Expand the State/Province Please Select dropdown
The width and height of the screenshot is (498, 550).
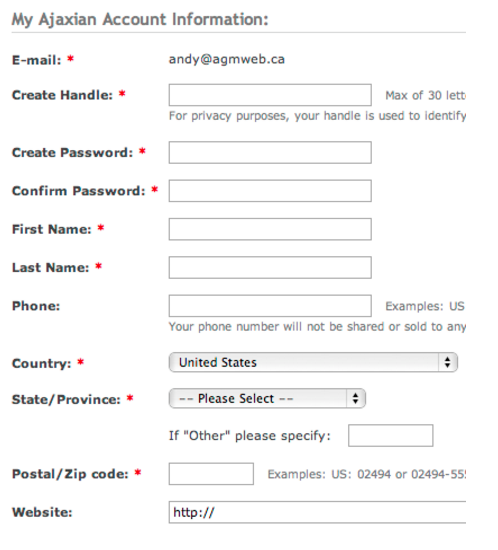coord(267,398)
